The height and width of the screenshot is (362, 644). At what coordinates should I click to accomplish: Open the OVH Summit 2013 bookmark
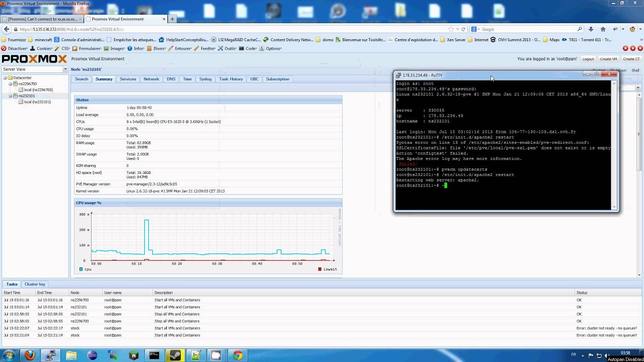tap(515, 40)
